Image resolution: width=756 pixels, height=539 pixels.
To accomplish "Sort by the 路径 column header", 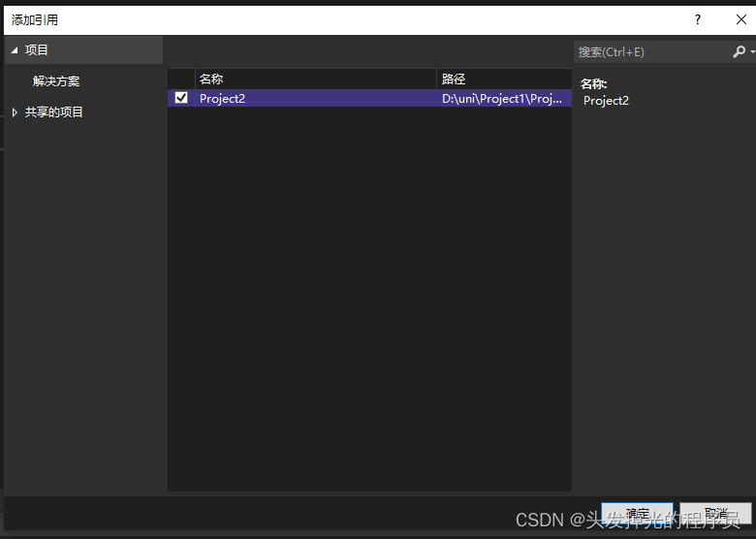I will coord(504,79).
